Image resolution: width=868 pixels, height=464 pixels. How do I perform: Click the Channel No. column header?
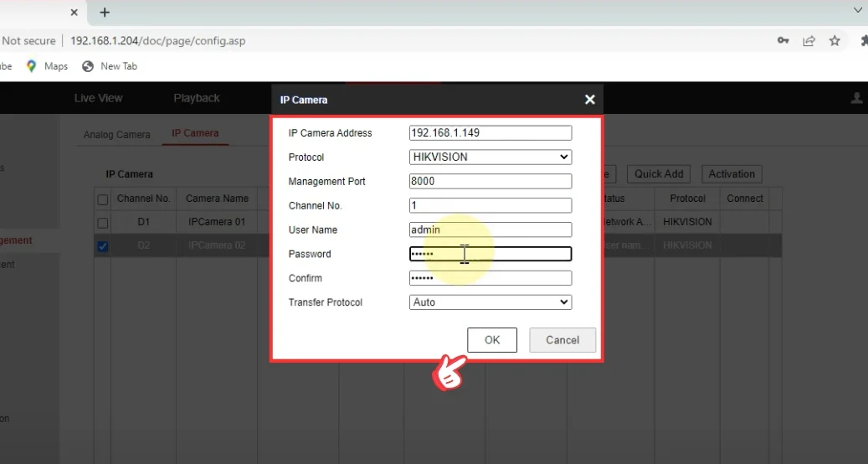[x=143, y=198]
